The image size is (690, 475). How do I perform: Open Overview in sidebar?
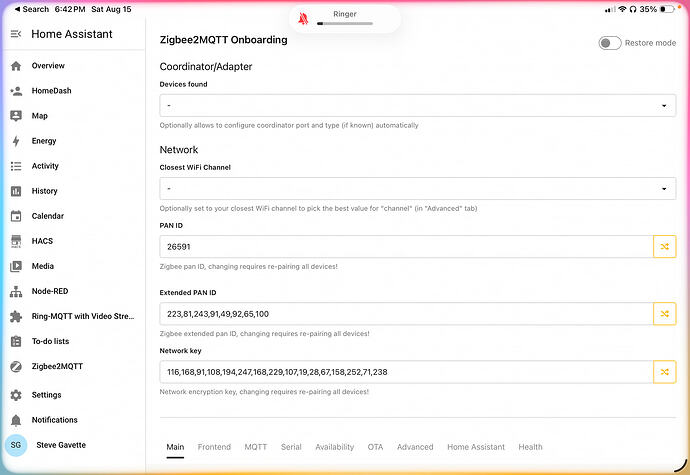click(48, 66)
